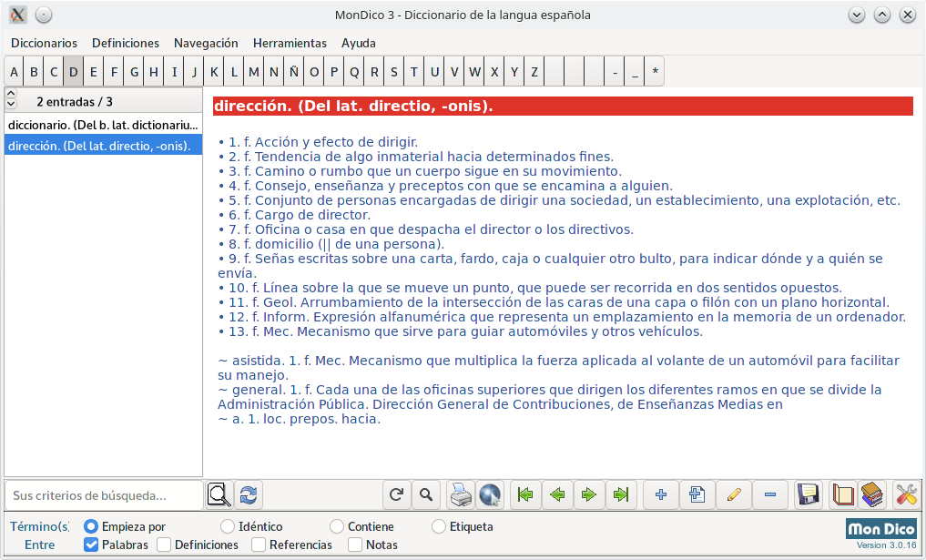Click the small black magnifier icon

pos(426,495)
